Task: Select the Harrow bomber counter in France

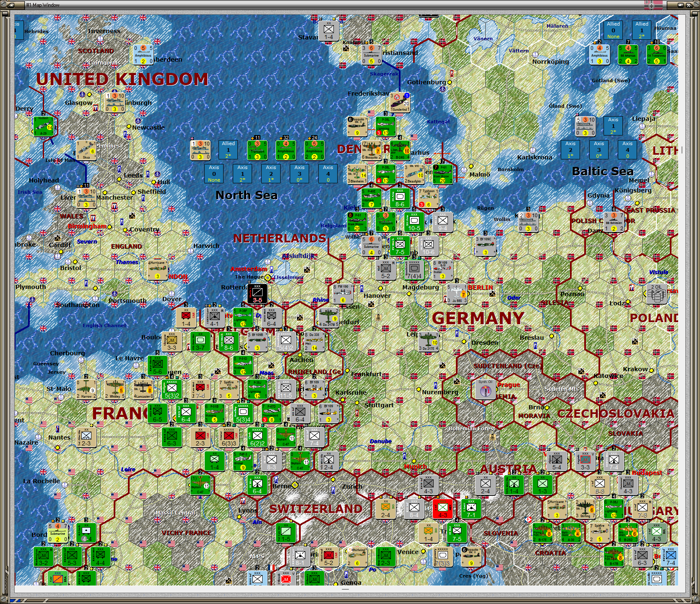Action: (86, 389)
